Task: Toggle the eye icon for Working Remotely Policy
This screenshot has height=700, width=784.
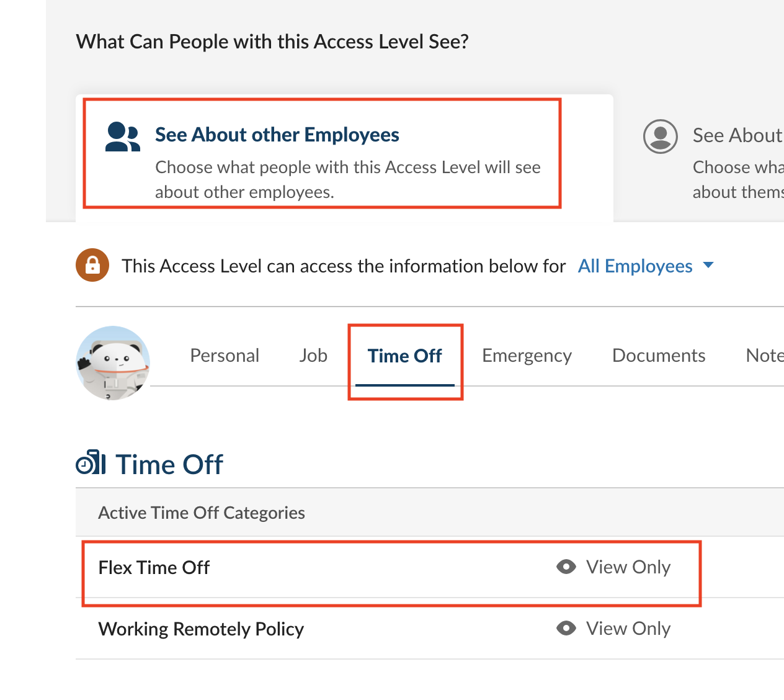Action: pyautogui.click(x=566, y=628)
